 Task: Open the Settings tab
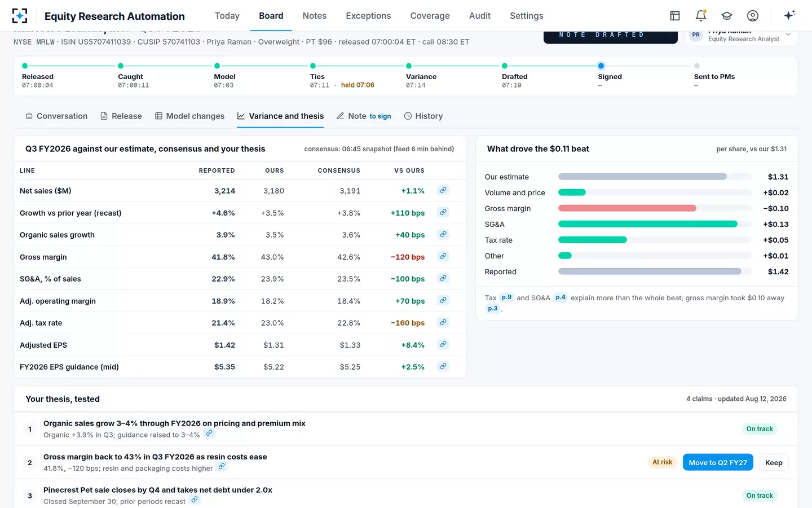click(x=527, y=16)
